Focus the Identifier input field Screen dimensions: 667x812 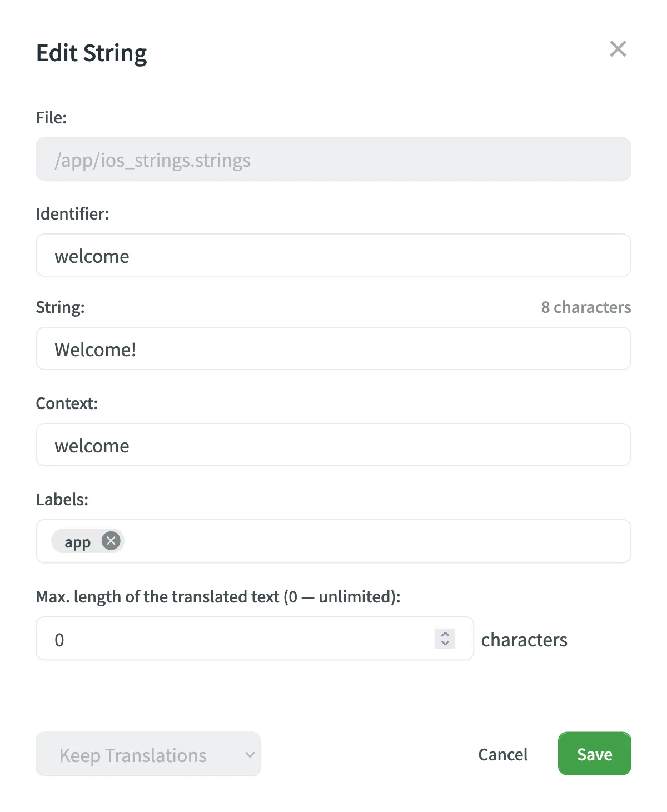tap(333, 256)
